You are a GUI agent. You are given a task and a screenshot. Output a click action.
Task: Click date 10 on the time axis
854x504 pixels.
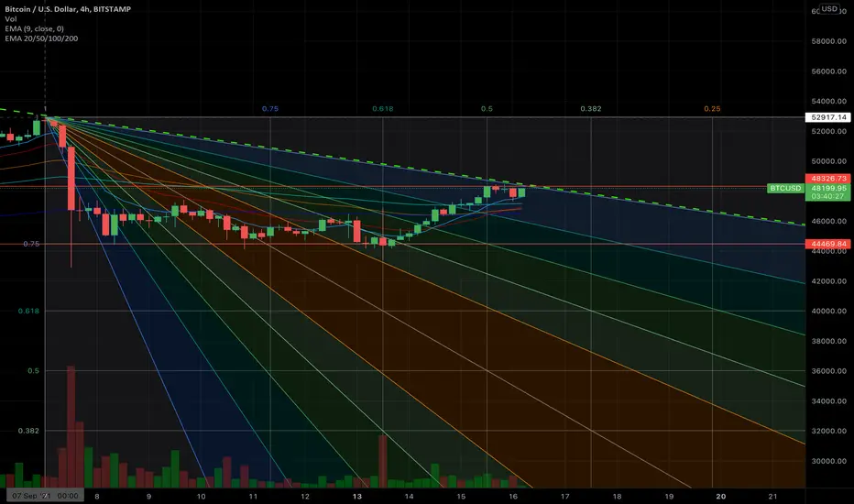click(x=201, y=497)
